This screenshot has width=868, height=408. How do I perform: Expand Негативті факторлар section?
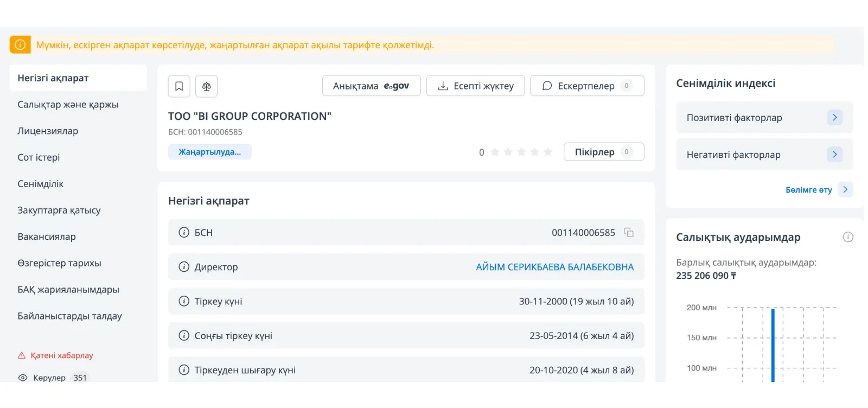pos(834,155)
